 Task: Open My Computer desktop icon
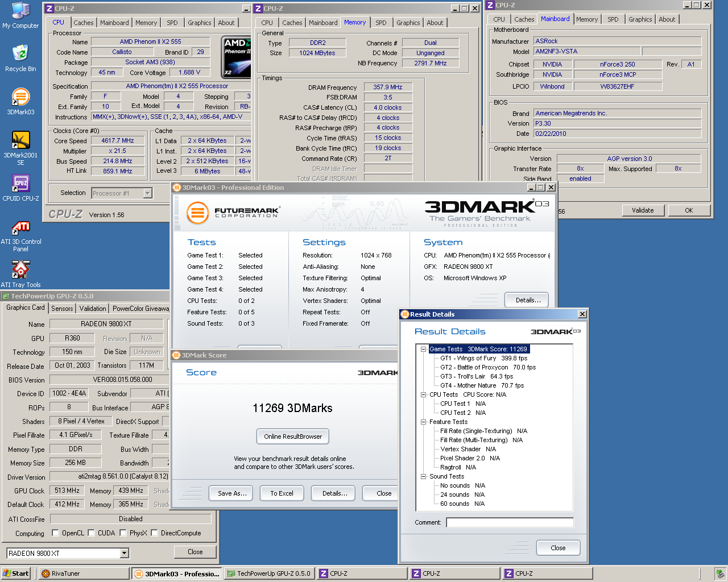pos(20,15)
